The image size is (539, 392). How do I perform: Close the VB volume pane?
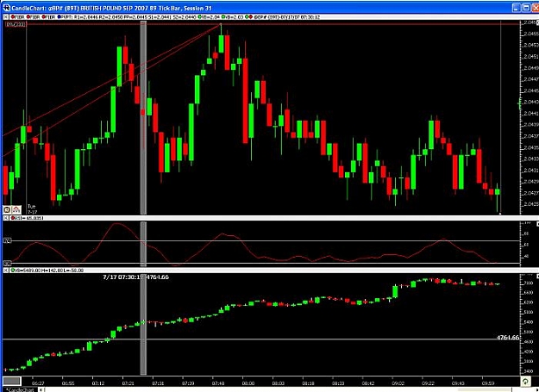(6, 271)
